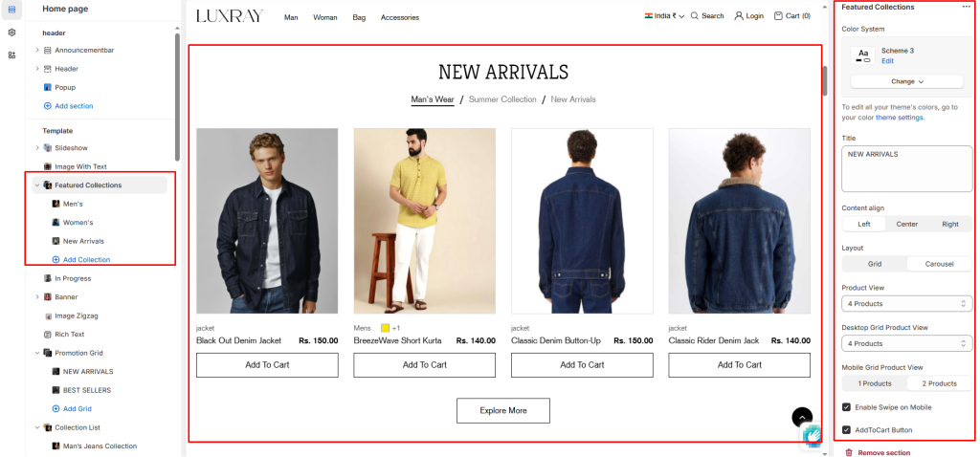Open the Woman menu in store navigation

(325, 17)
